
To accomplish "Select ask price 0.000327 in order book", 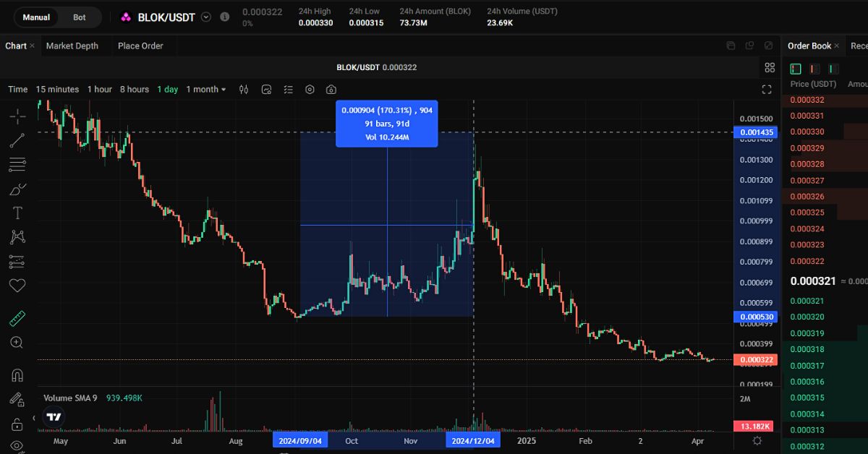I will coord(807,181).
